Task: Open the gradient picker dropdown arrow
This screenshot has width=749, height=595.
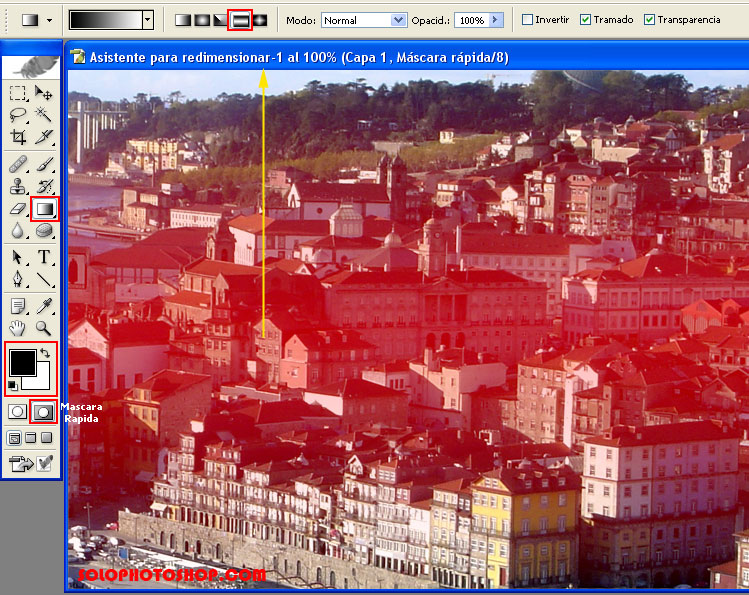Action: pos(148,20)
